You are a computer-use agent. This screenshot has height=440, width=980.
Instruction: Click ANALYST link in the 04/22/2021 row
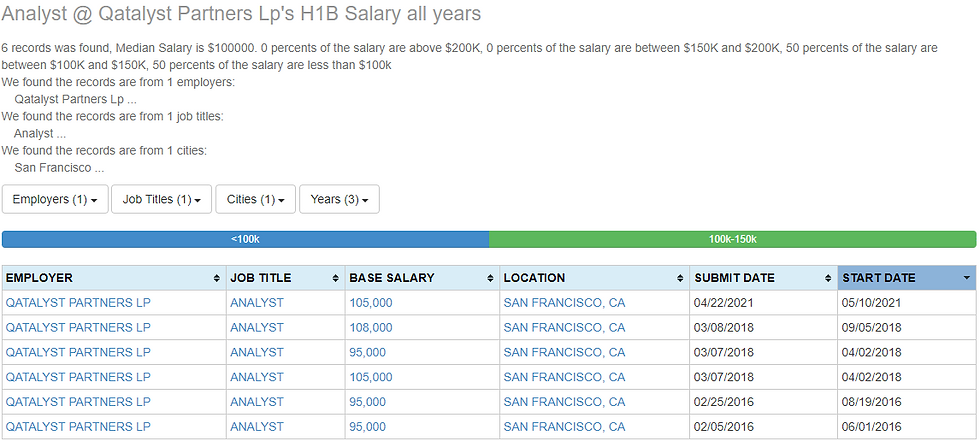pyautogui.click(x=257, y=303)
